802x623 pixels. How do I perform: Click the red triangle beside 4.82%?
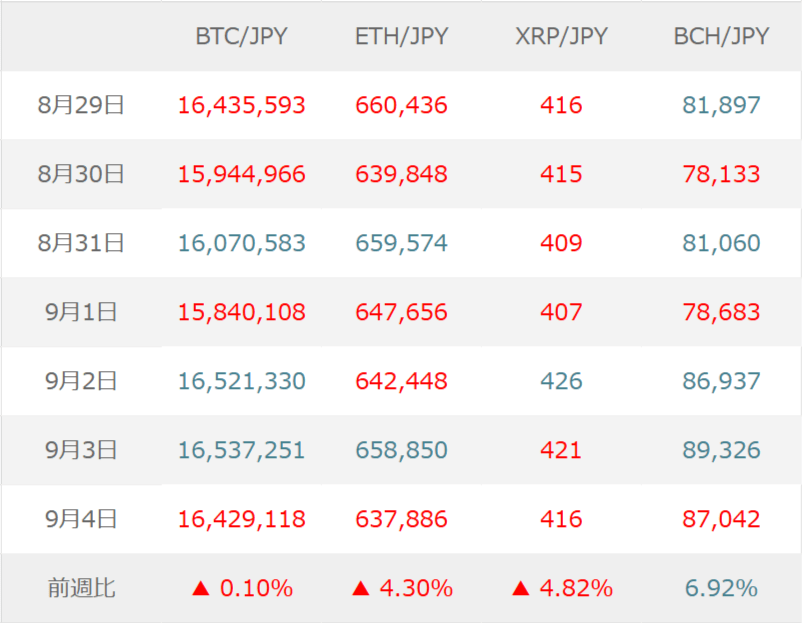tap(520, 589)
